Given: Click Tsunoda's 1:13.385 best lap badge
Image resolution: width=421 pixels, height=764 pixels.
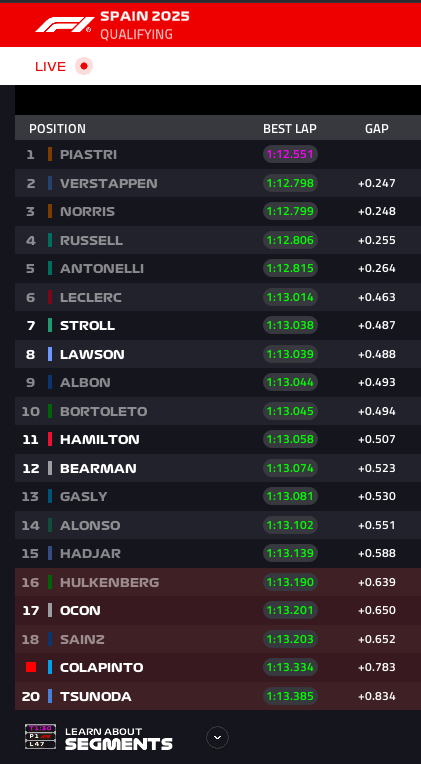Looking at the screenshot, I should (290, 696).
